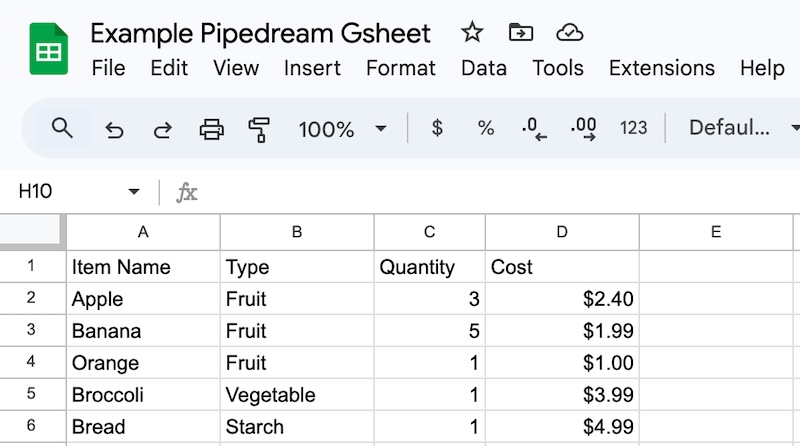
Task: Format as currency with dollar sign
Action: coord(437,128)
